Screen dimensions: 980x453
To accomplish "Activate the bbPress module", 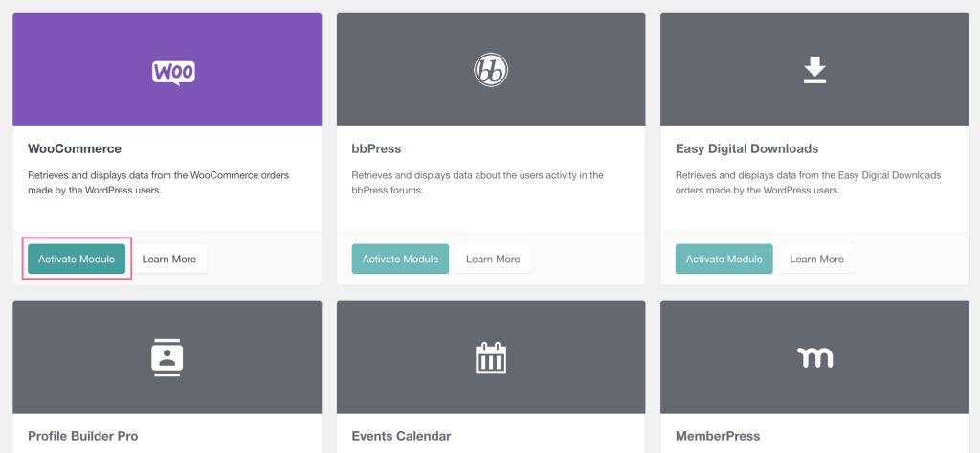I will [x=400, y=259].
